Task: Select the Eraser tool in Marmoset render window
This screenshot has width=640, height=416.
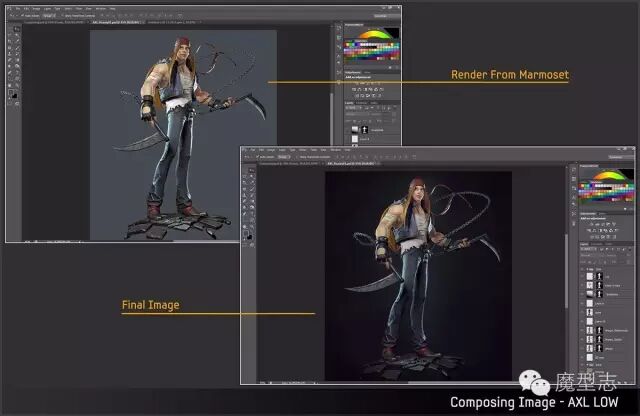Action: pos(9,60)
